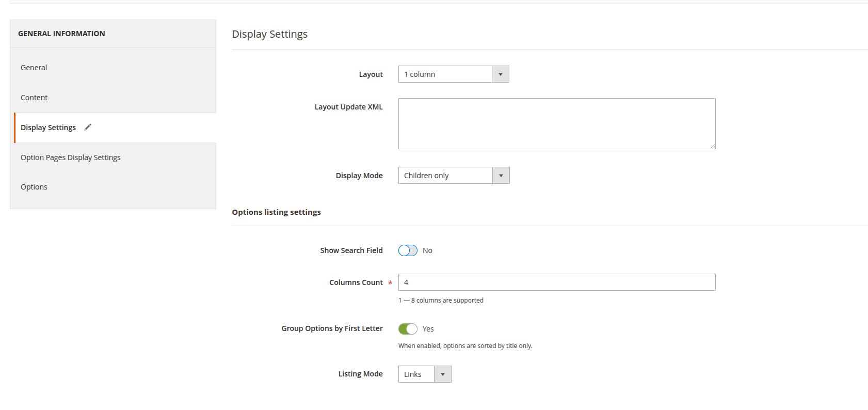The height and width of the screenshot is (410, 868).
Task: Switch to the Content tab
Action: tap(34, 98)
